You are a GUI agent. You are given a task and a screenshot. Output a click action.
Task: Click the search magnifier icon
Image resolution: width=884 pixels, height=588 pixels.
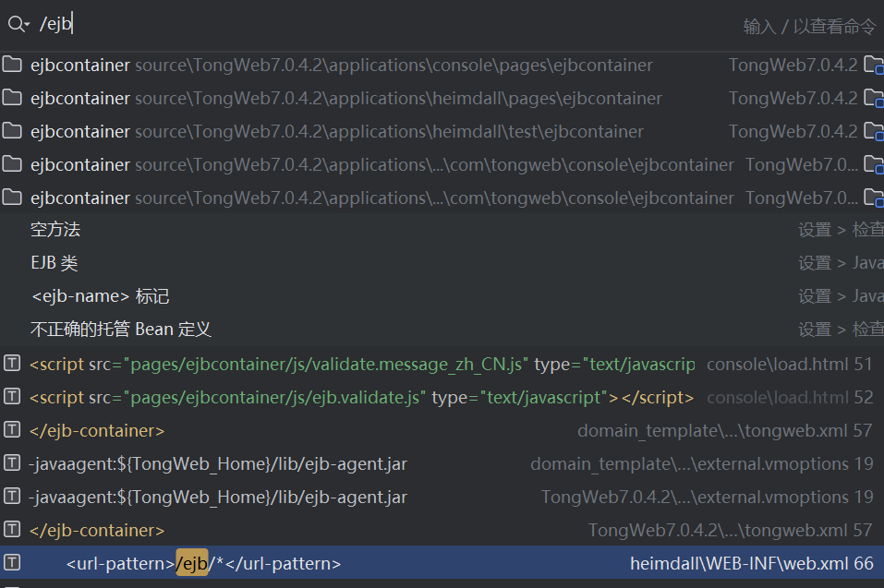click(x=15, y=25)
